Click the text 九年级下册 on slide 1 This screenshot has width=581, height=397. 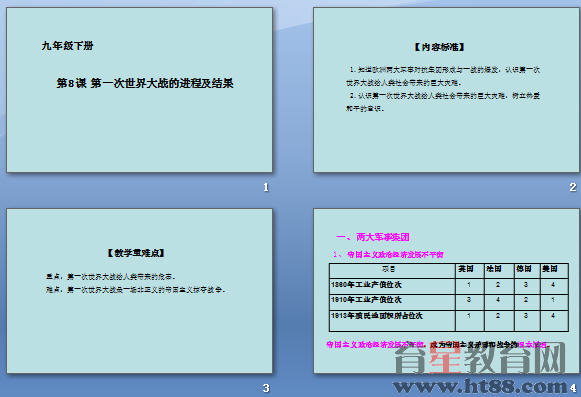(x=67, y=46)
